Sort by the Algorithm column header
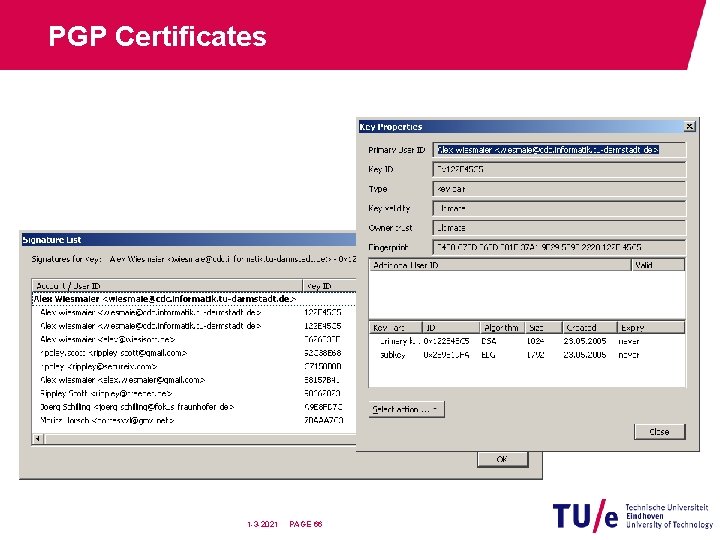Screen dimensions: 720x540 (502, 328)
